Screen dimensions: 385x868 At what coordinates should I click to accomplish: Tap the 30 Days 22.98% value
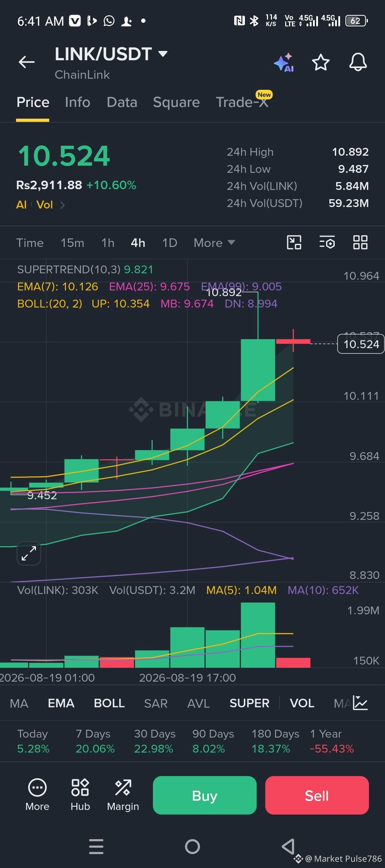[154, 749]
